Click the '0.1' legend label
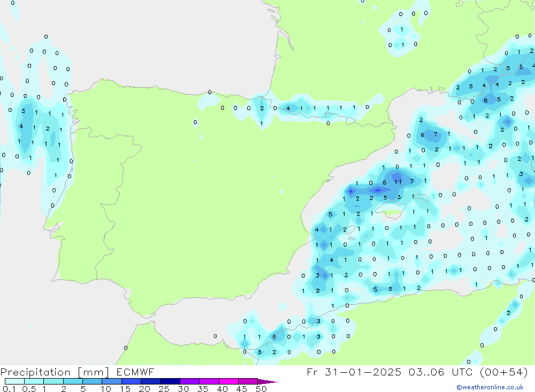This screenshot has width=535, height=392. click(9, 389)
